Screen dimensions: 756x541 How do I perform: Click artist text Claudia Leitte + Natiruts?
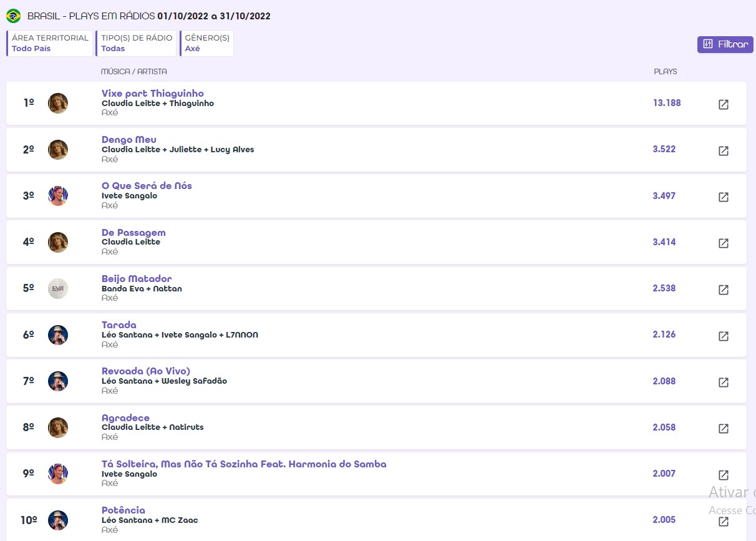click(x=153, y=427)
